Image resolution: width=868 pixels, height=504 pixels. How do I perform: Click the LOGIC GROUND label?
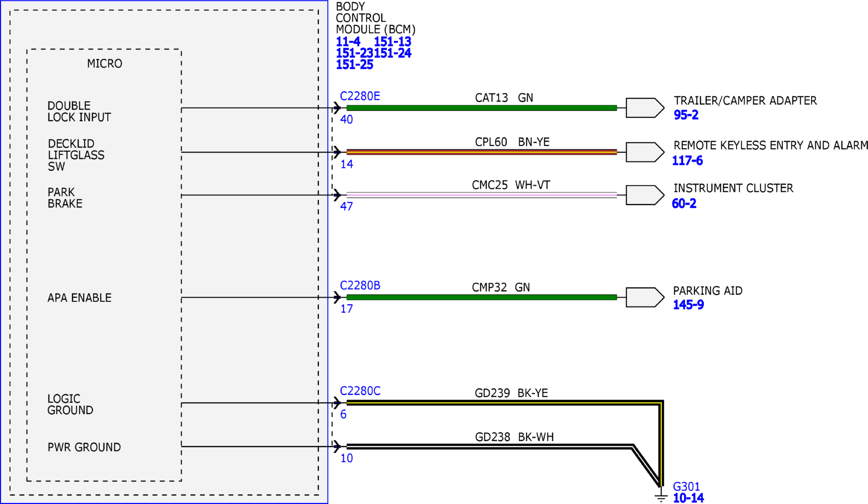pos(70,404)
